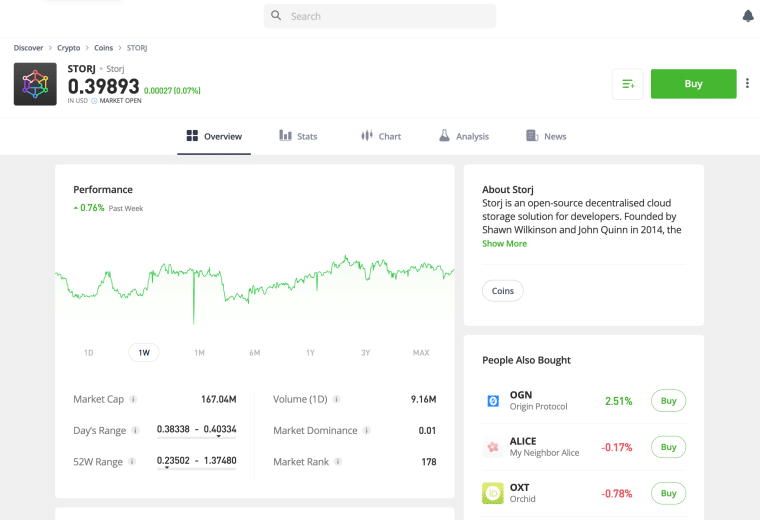
Task: Select the MAX time range
Action: pos(421,353)
